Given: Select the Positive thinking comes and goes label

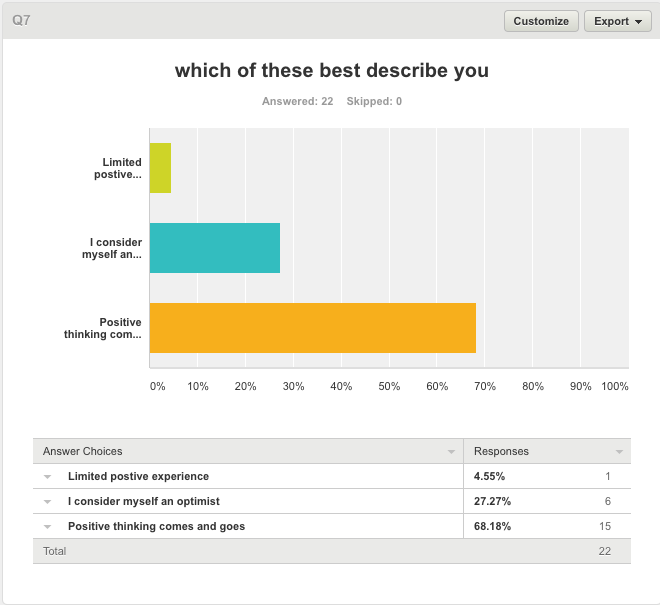Looking at the screenshot, I should pyautogui.click(x=156, y=526).
